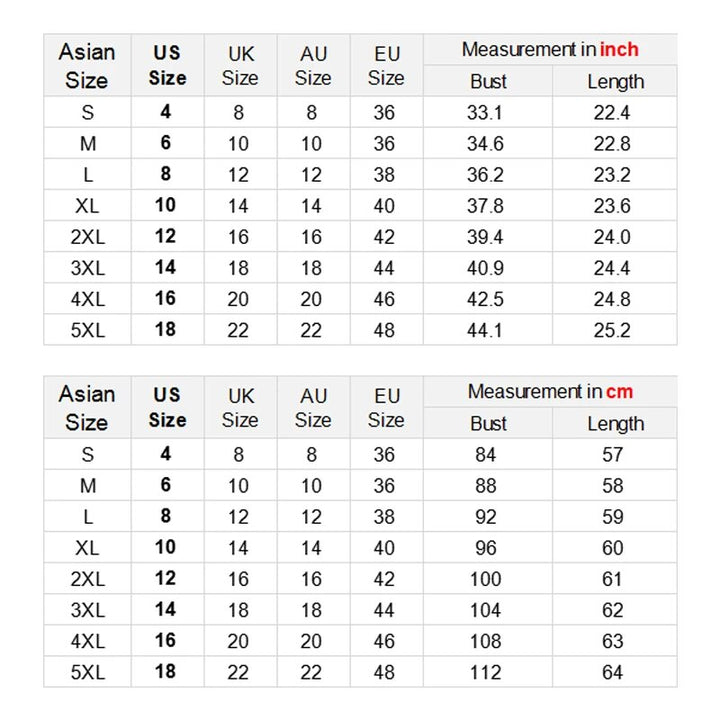Click bust value 33.1 in the S row
720x720 pixels.
point(485,112)
